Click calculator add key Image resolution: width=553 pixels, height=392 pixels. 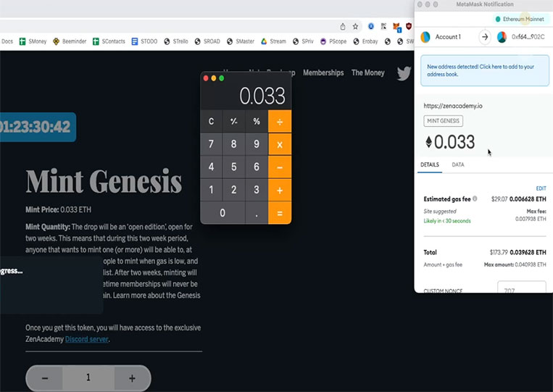[x=280, y=190]
